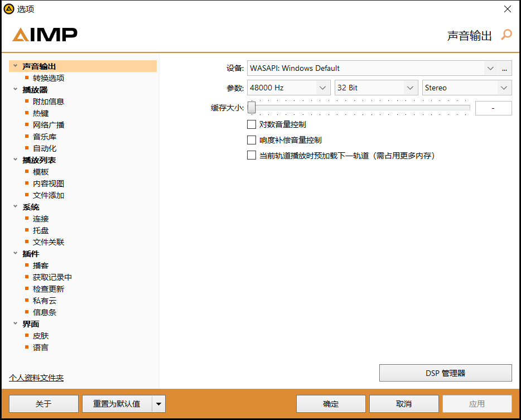
Task: Select 自动化 in the tree
Action: tap(45, 148)
